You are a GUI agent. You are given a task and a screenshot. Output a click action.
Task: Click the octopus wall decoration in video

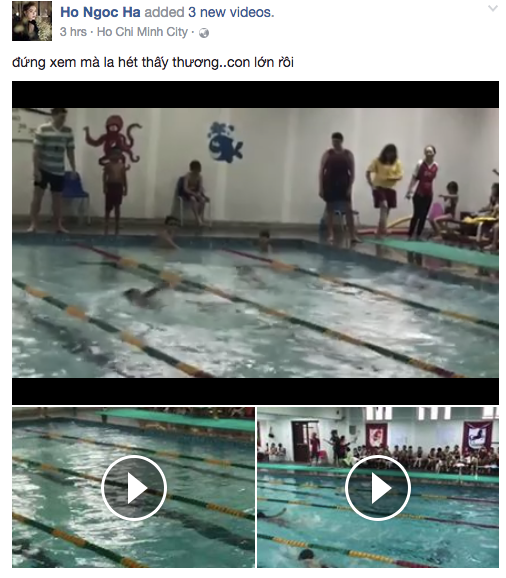click(113, 139)
